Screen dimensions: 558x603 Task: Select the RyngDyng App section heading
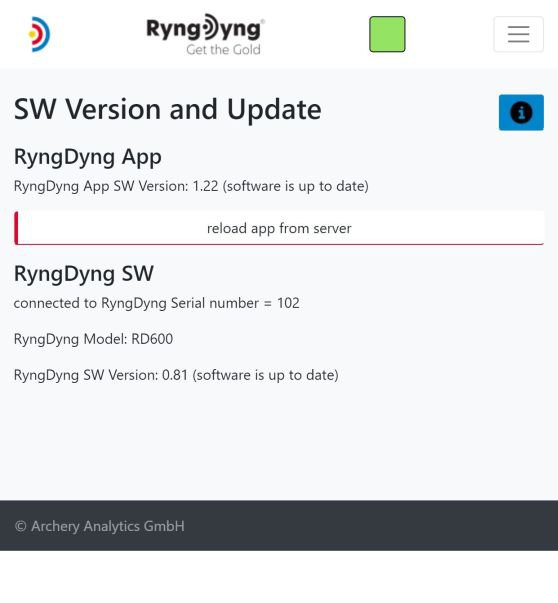click(x=88, y=157)
